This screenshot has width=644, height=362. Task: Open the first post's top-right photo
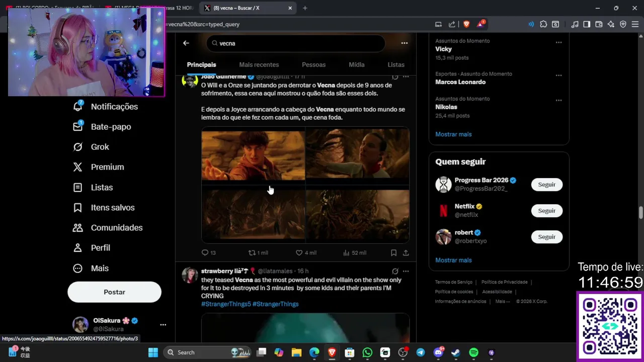pos(358,154)
